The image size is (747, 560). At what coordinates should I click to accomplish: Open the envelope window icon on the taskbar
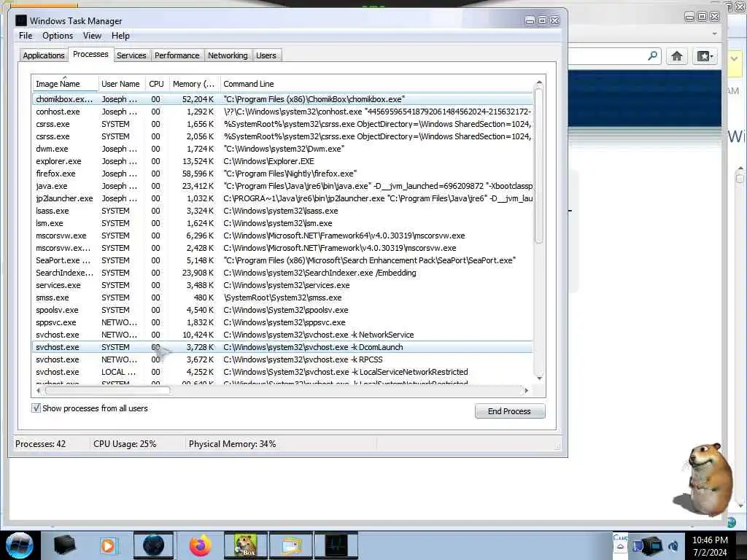click(x=291, y=545)
